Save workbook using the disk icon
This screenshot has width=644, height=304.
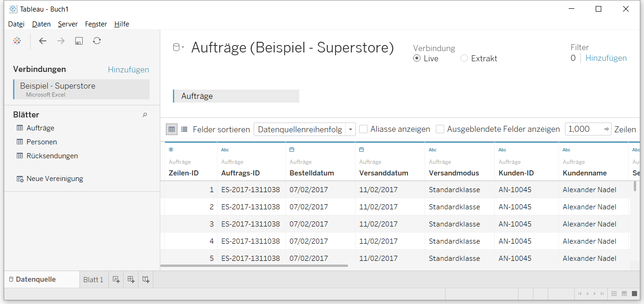pyautogui.click(x=79, y=41)
